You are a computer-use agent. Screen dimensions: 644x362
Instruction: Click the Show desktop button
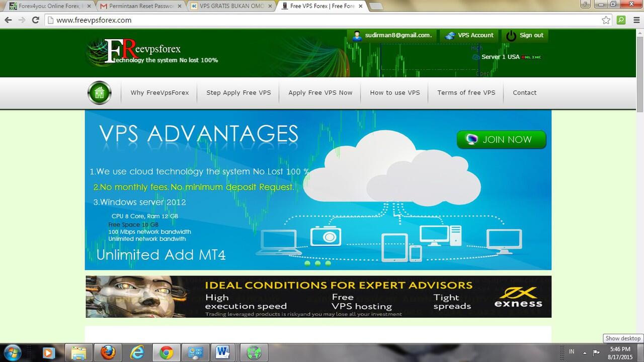(640, 352)
